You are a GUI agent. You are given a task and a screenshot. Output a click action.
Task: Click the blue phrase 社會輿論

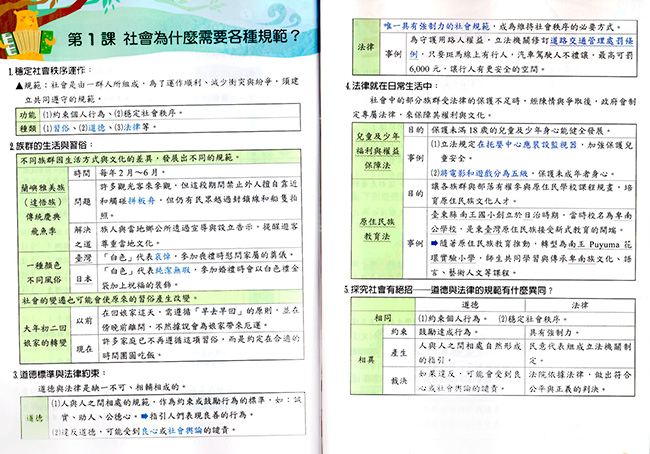(184, 430)
